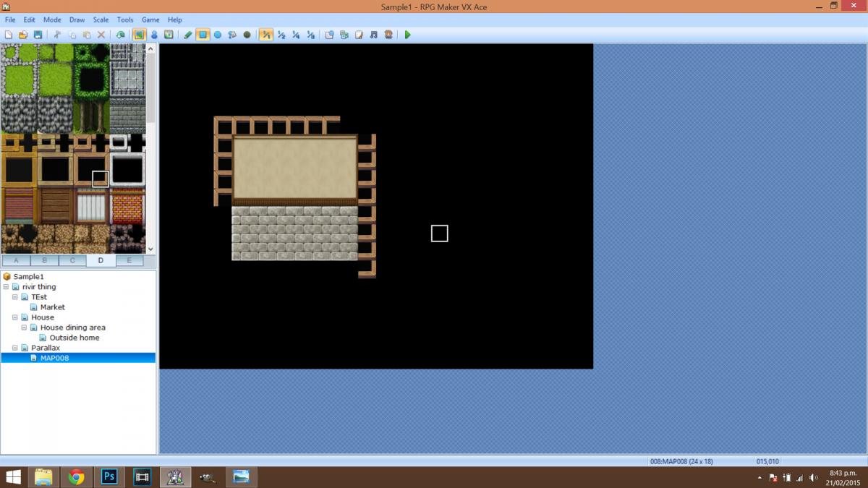Open the Database icon
Image resolution: width=868 pixels, height=488 pixels.
(x=330, y=34)
